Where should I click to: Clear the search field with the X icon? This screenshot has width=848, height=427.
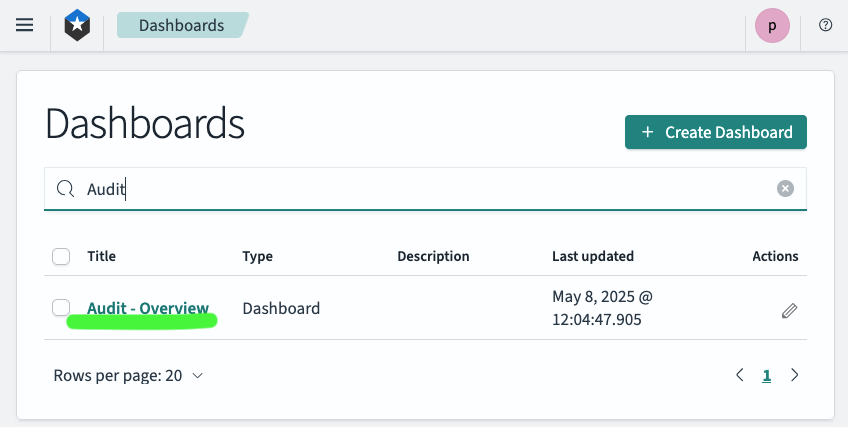[x=785, y=189]
